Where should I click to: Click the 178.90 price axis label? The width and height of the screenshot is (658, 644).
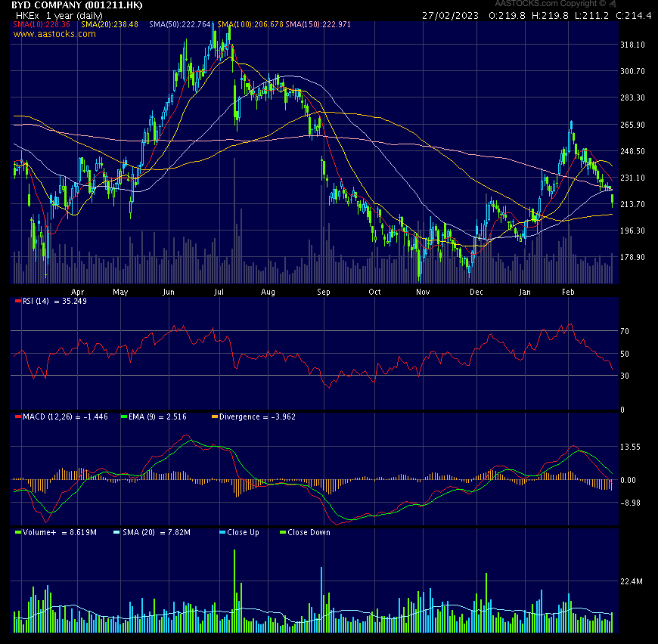tap(632, 257)
